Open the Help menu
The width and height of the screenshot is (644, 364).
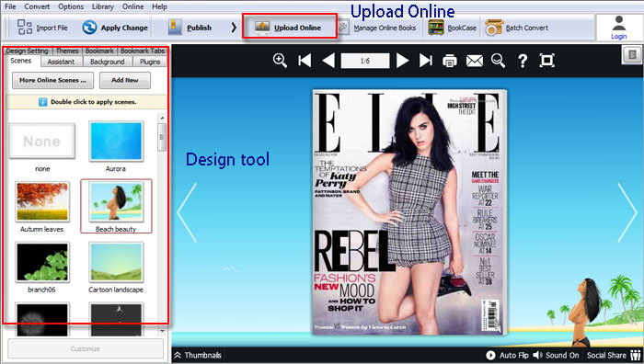tap(159, 6)
